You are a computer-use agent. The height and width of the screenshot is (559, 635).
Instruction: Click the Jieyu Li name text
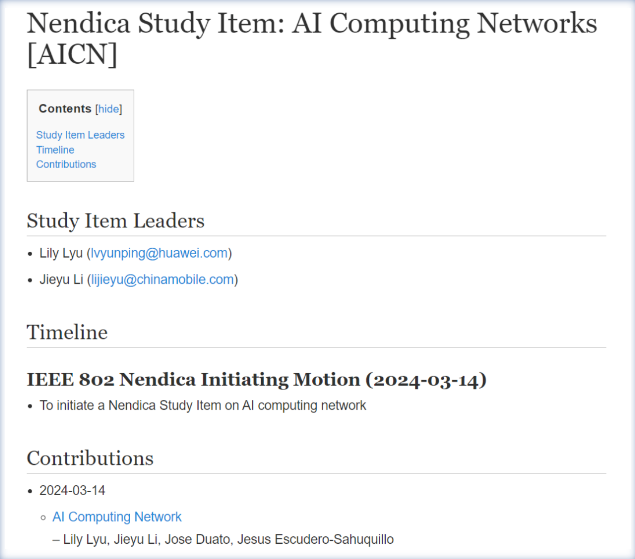click(61, 280)
